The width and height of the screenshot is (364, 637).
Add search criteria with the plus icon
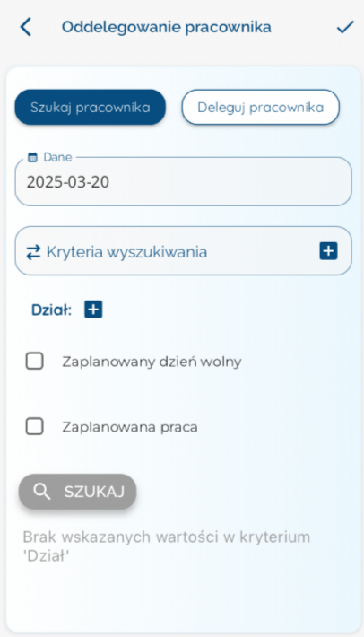pyautogui.click(x=328, y=251)
